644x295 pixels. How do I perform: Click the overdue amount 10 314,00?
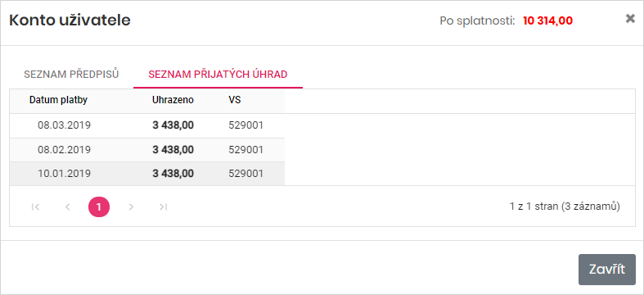click(547, 20)
